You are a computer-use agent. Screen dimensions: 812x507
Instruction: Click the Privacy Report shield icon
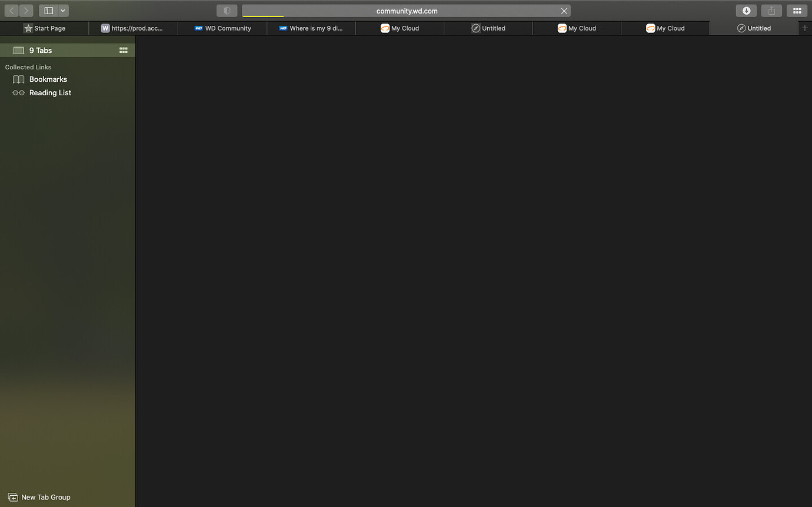click(x=227, y=10)
